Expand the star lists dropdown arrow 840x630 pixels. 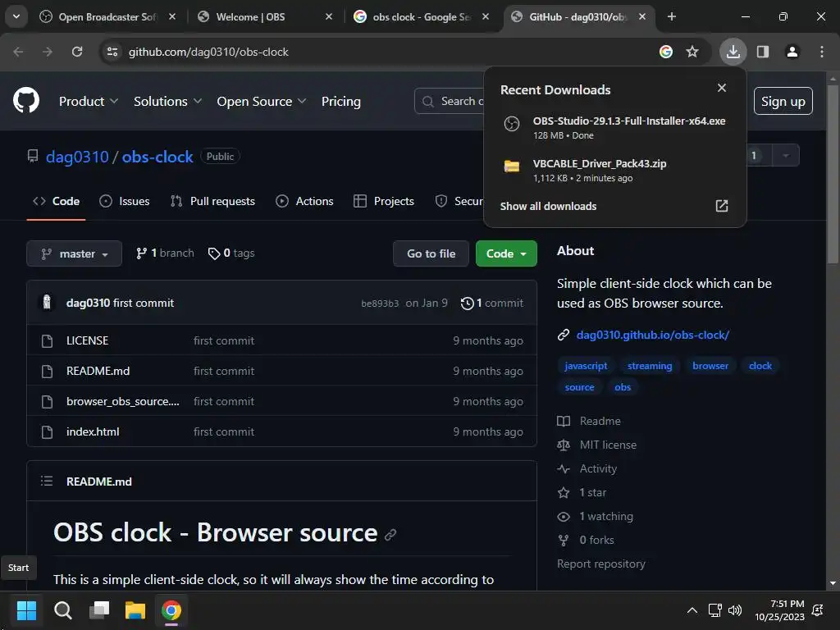(x=786, y=156)
